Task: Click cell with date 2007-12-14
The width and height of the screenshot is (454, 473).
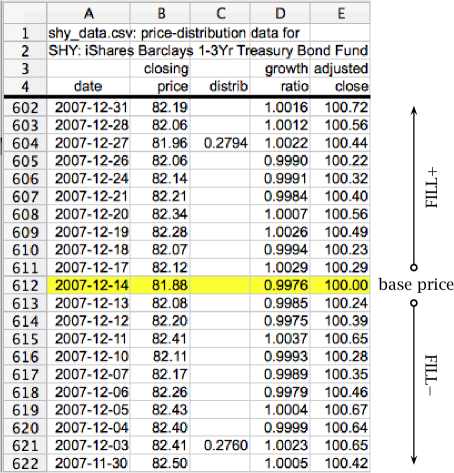Action: coord(88,285)
